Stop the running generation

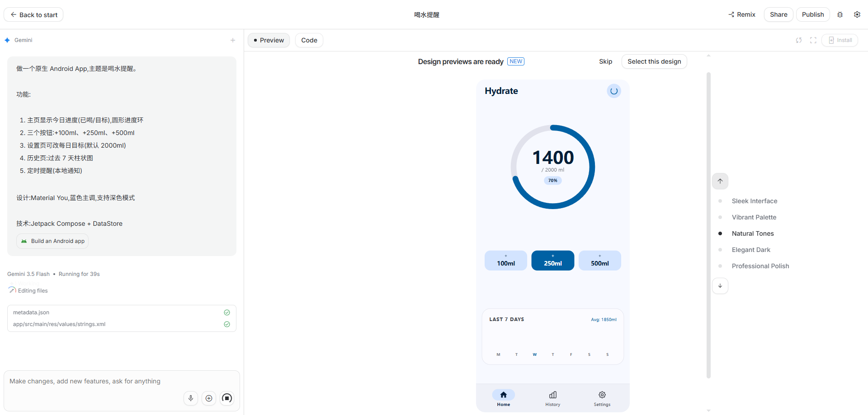(227, 398)
